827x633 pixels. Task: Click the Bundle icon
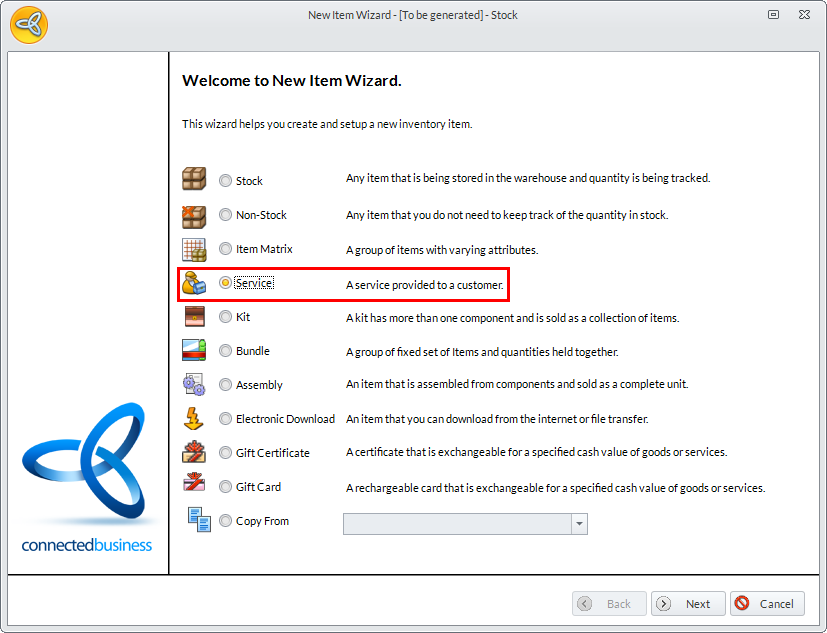coord(194,350)
